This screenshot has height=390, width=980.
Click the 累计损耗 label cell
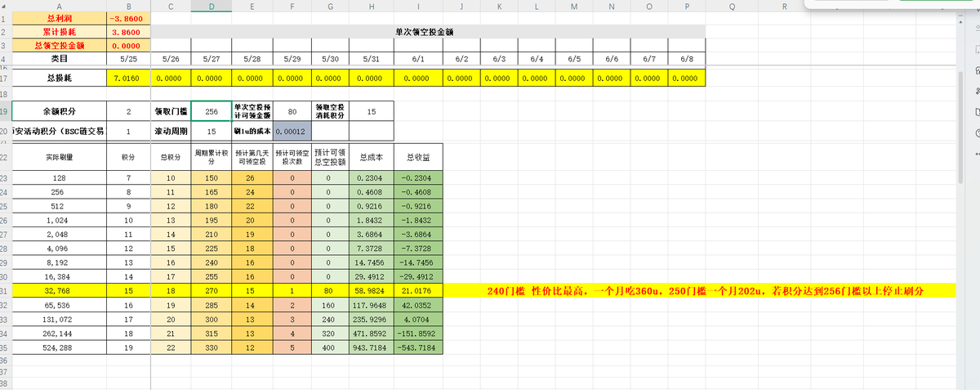point(58,32)
